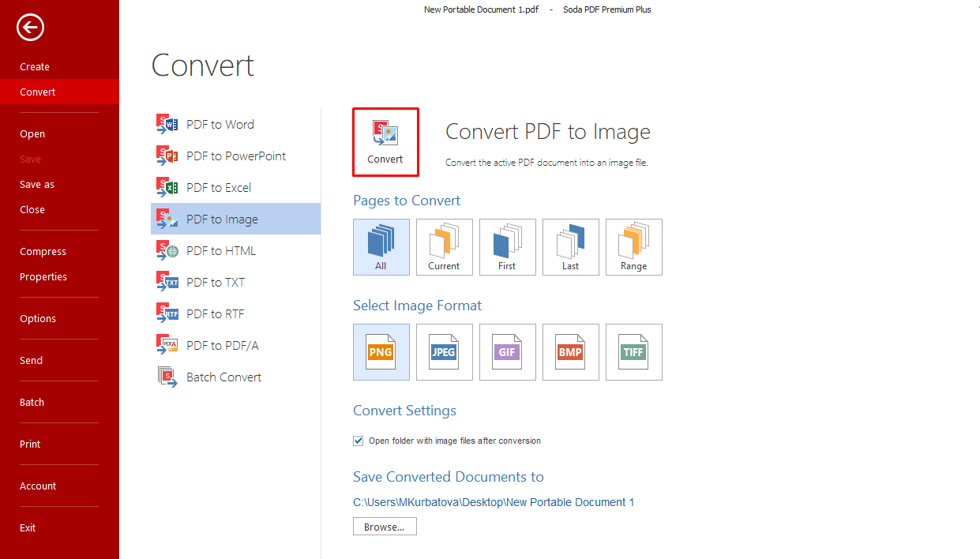Select the Current page option
980x559 pixels.
[x=444, y=247]
